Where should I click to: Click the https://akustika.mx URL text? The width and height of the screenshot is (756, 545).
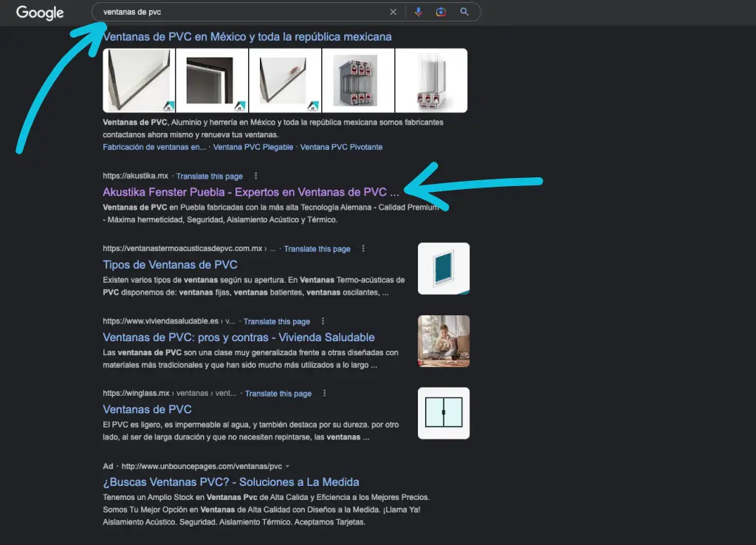tap(136, 176)
